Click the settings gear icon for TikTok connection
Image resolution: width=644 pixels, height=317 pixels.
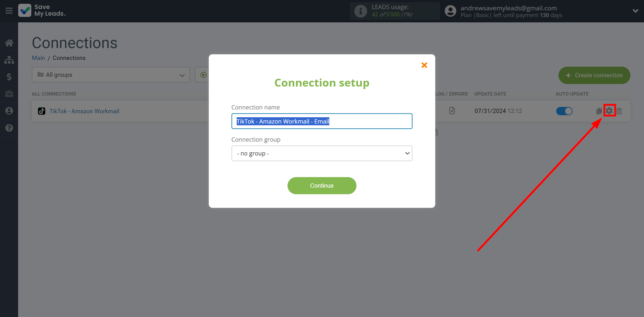tap(609, 110)
